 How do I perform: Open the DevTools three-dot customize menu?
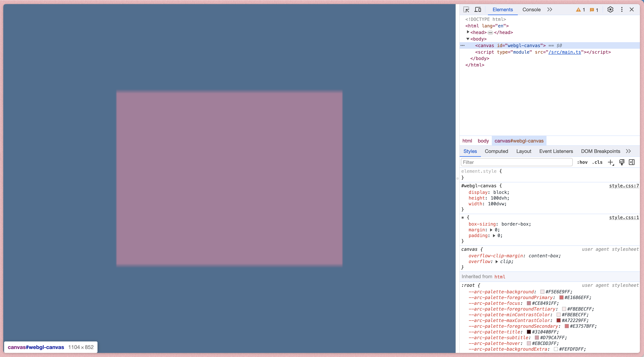622,9
